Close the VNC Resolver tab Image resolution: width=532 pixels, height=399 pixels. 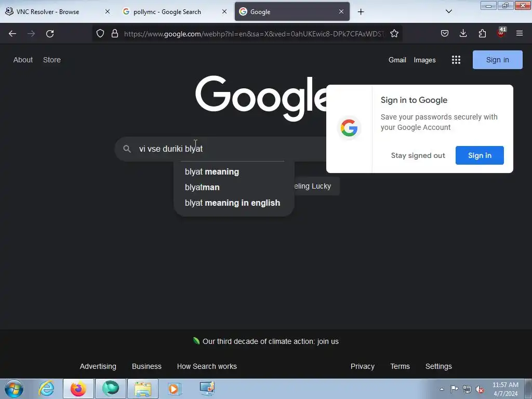click(x=107, y=11)
